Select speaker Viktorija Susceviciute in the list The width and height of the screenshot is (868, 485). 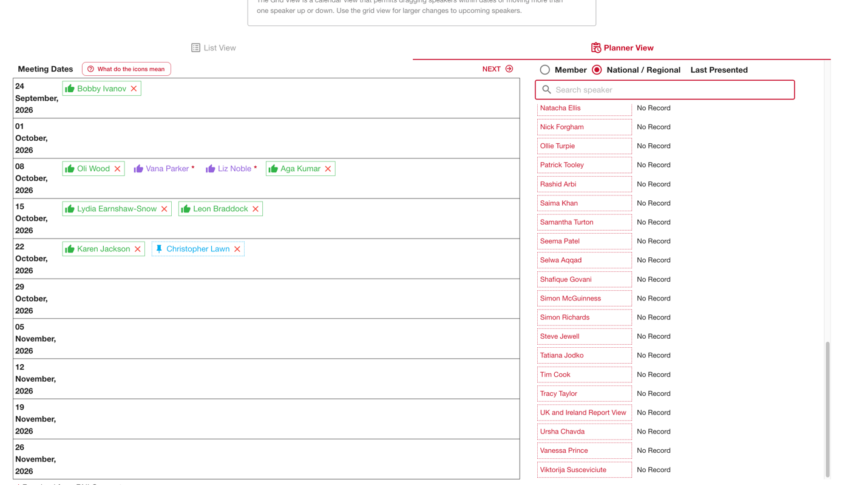click(584, 470)
